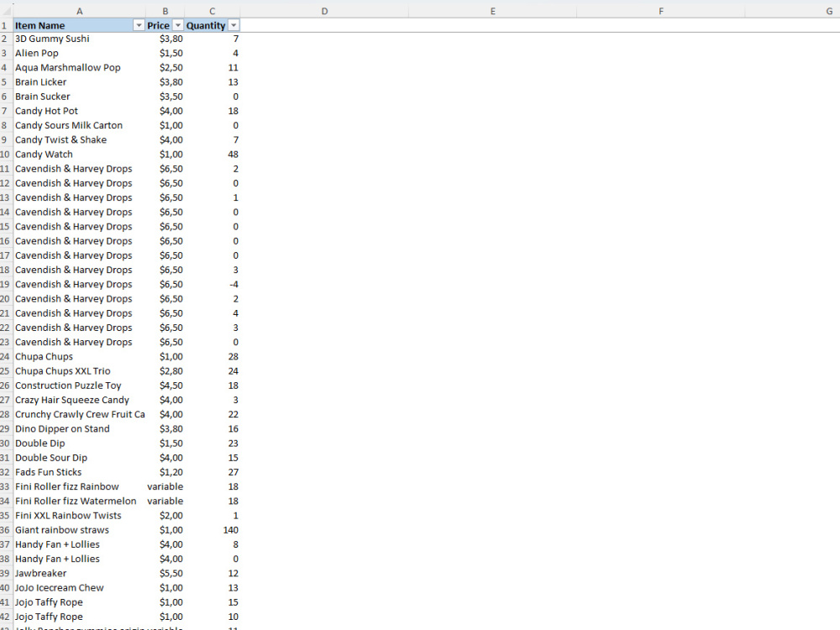Select the Candy Sours Milk Carton cell

click(79, 125)
